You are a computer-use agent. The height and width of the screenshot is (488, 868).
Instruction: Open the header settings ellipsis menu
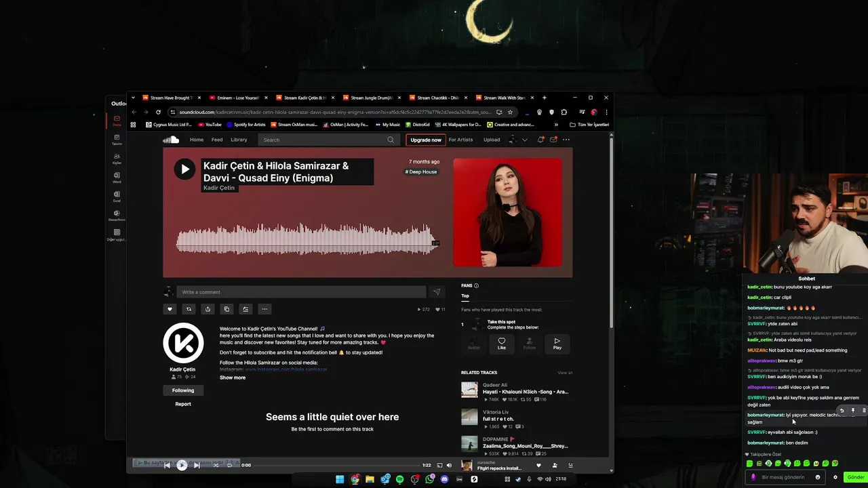pyautogui.click(x=566, y=140)
